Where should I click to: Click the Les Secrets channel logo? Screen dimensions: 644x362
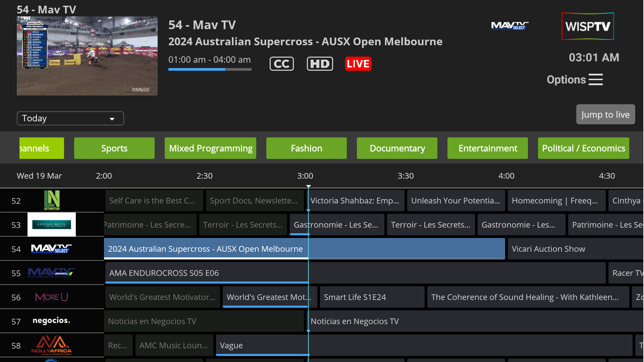point(52,225)
